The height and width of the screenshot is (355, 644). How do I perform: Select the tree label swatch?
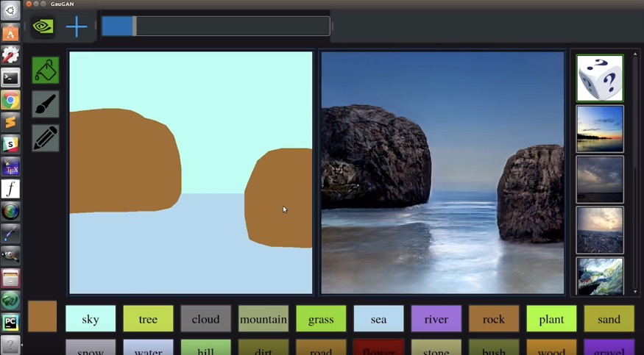click(x=148, y=318)
